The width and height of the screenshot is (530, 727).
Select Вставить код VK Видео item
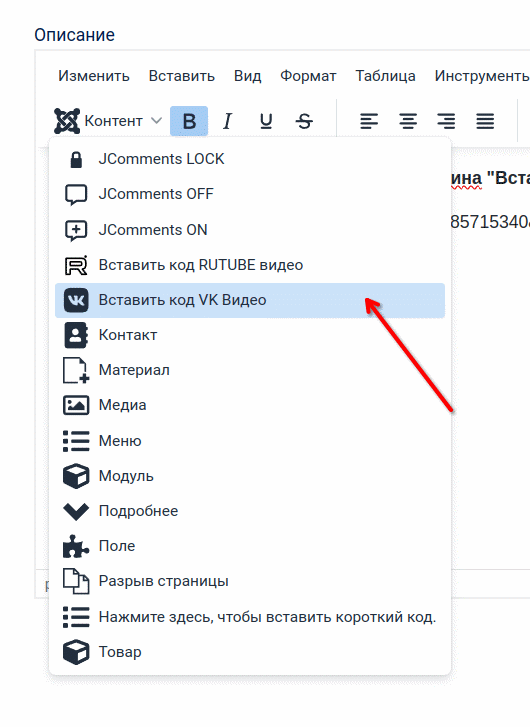coord(249,300)
